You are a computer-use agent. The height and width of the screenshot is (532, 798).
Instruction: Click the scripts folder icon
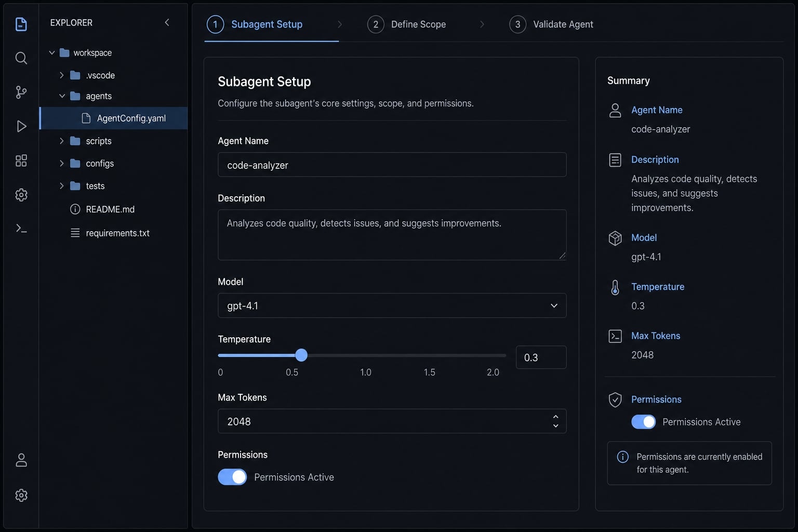[75, 141]
